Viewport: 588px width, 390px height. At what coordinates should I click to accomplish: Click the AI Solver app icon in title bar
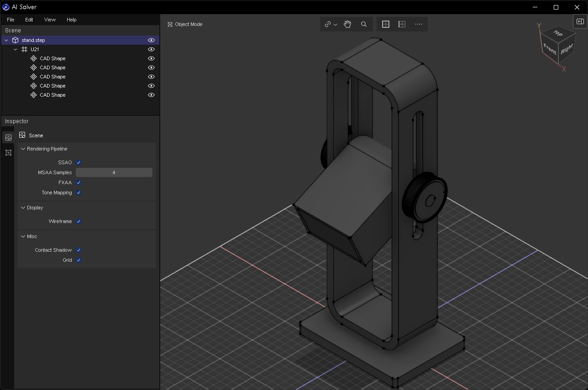tap(6, 7)
